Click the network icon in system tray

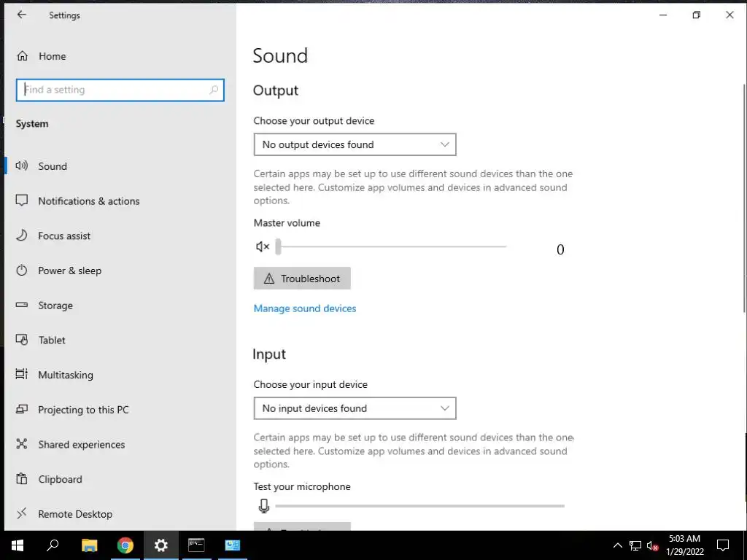[x=635, y=545]
